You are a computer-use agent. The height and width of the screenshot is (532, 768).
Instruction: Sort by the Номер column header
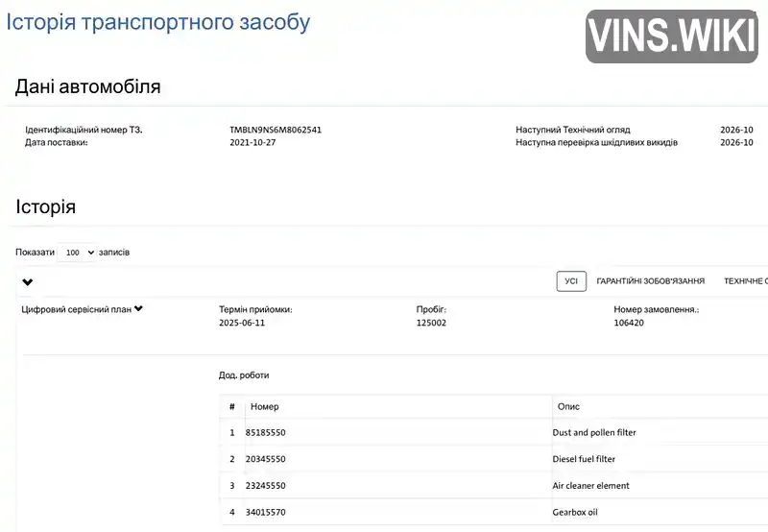[x=264, y=406]
